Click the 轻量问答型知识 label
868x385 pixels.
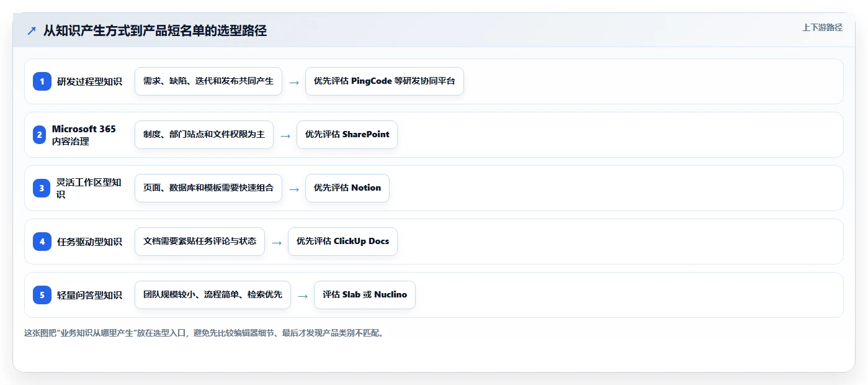click(89, 295)
